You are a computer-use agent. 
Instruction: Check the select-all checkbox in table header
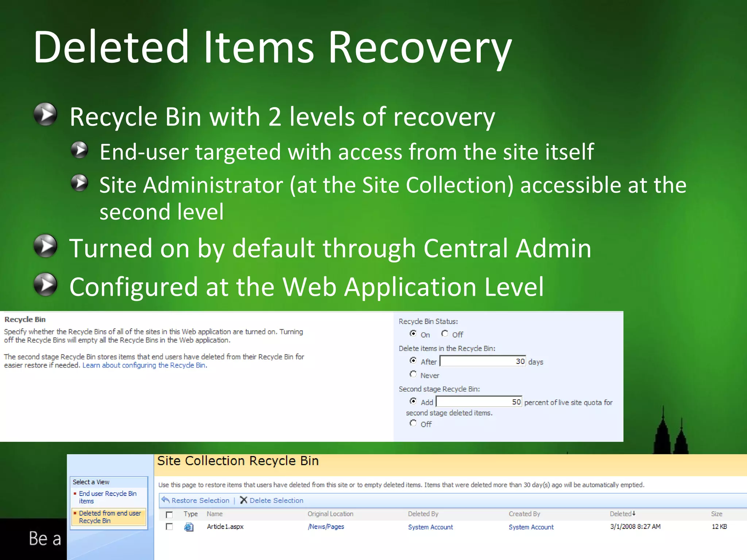[x=169, y=514]
